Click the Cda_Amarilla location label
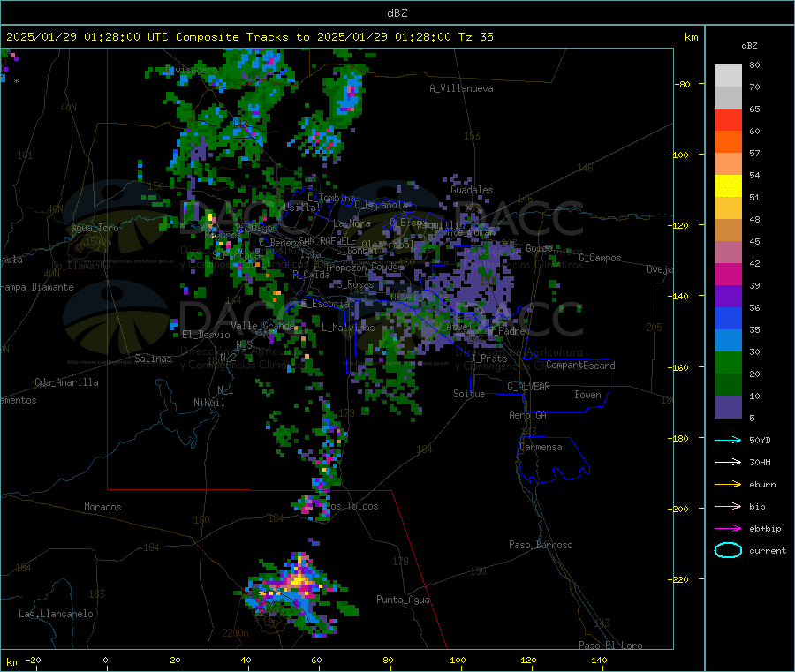 pyautogui.click(x=66, y=382)
